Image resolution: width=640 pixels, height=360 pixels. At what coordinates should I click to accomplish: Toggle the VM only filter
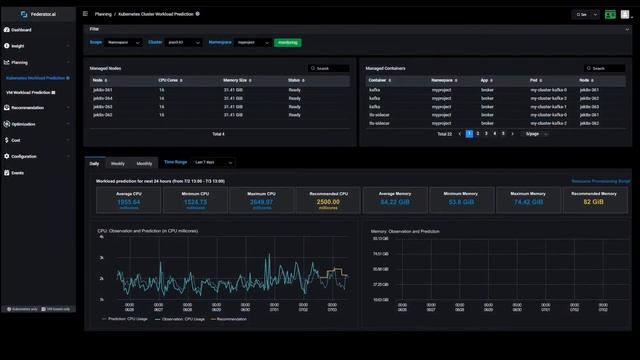(56, 309)
